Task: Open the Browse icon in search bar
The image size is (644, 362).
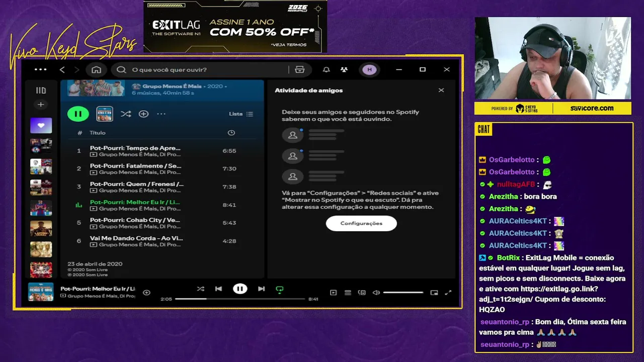Action: click(x=300, y=69)
